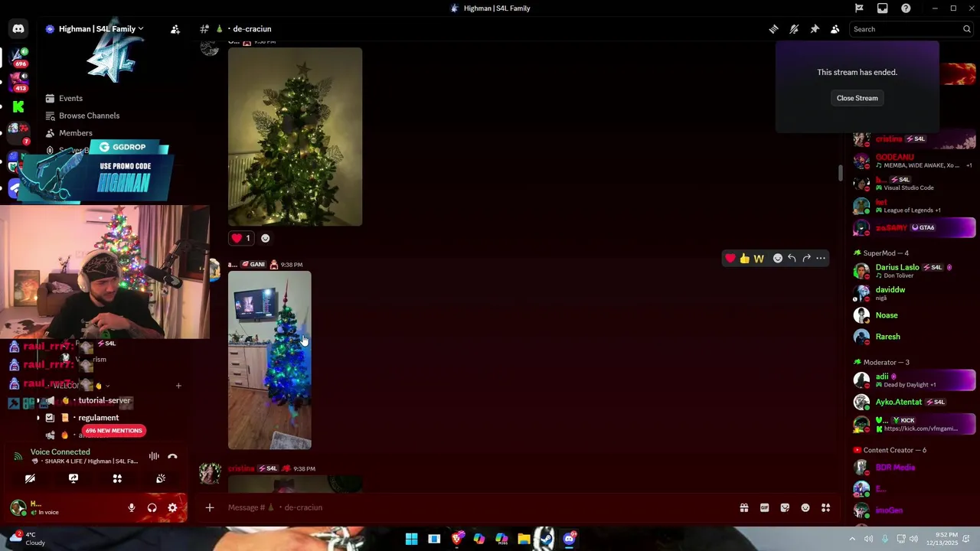Click the search magnifier icon
The width and height of the screenshot is (980, 551).
pyautogui.click(x=966, y=29)
